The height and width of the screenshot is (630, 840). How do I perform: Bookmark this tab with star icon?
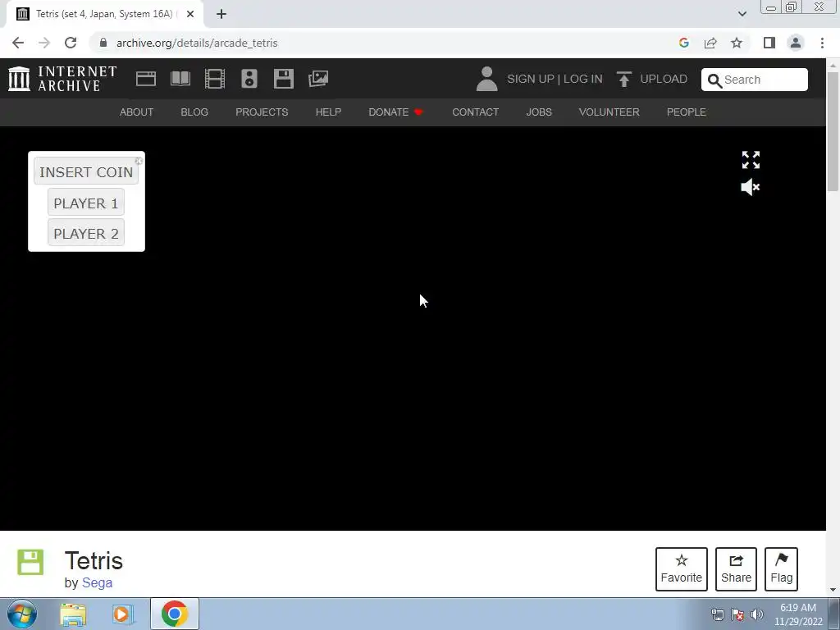pyautogui.click(x=737, y=43)
